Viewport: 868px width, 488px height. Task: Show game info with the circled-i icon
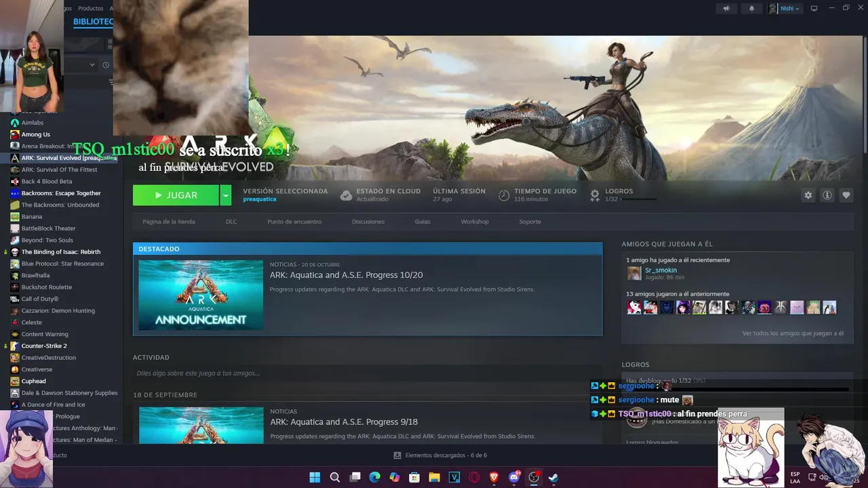tap(827, 195)
